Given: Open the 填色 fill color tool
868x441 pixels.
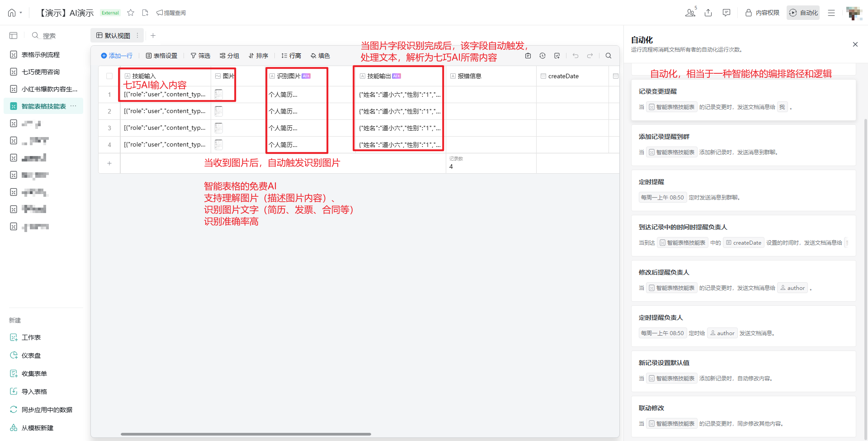Looking at the screenshot, I should point(320,56).
